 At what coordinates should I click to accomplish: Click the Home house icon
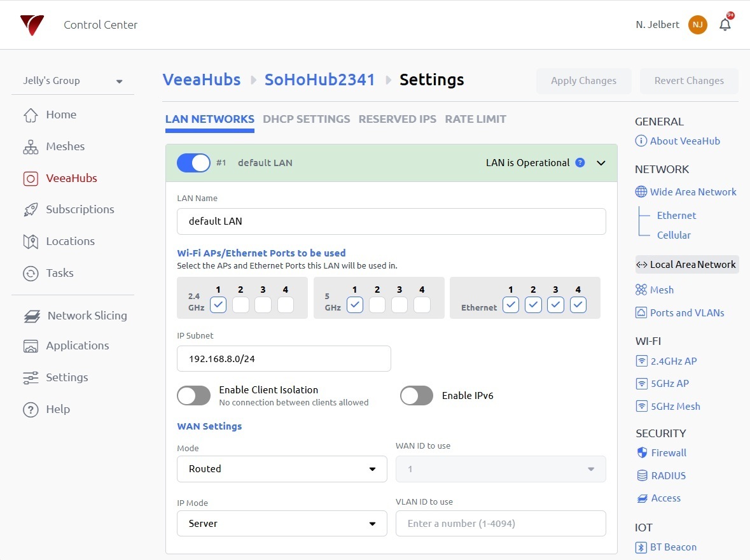click(31, 115)
